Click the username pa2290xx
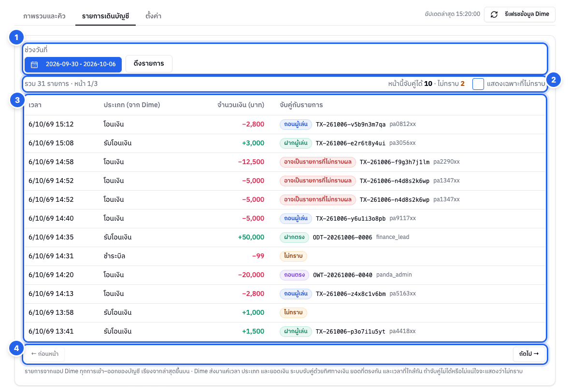This screenshot has width=570, height=392. pos(446,162)
